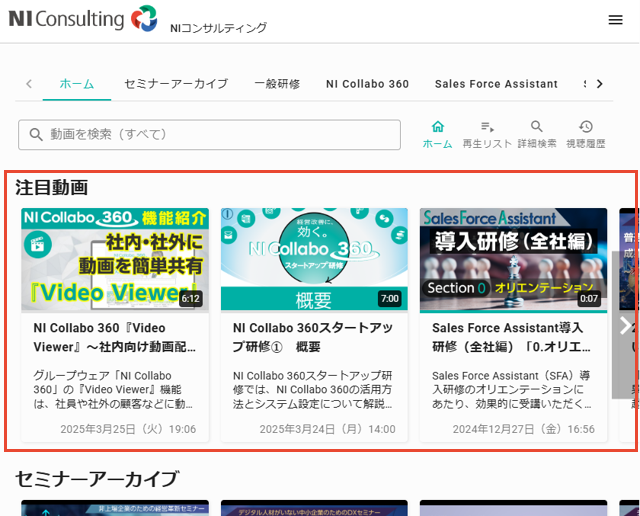
Task: Click date 2024年12月27日（金）16:56
Action: tap(524, 429)
